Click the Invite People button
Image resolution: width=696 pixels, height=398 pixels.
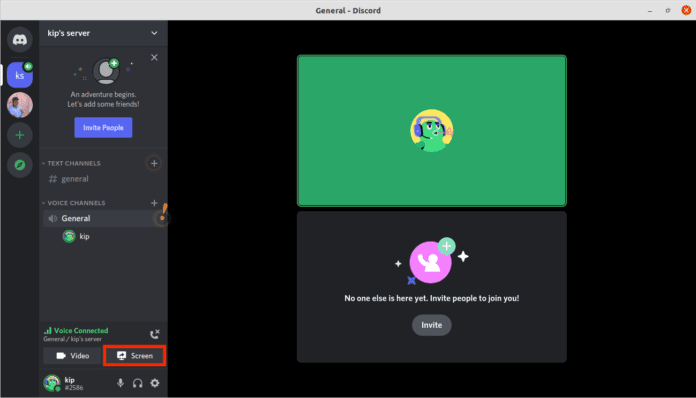pyautogui.click(x=103, y=127)
